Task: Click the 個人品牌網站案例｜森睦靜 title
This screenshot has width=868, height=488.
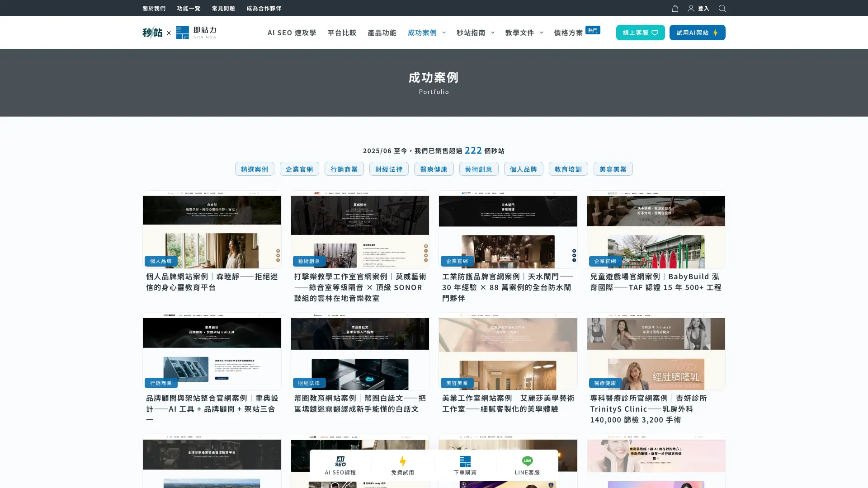Action: point(212,282)
